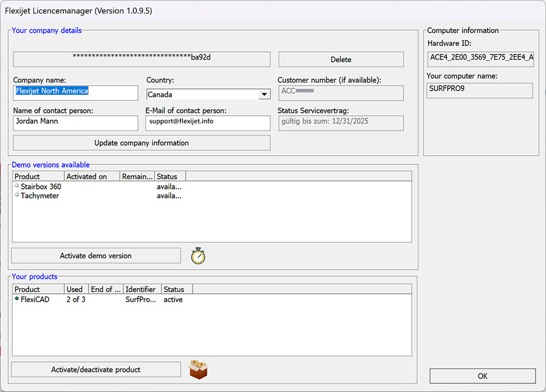
Task: Focus the Name of contact person field
Action: pyautogui.click(x=75, y=122)
